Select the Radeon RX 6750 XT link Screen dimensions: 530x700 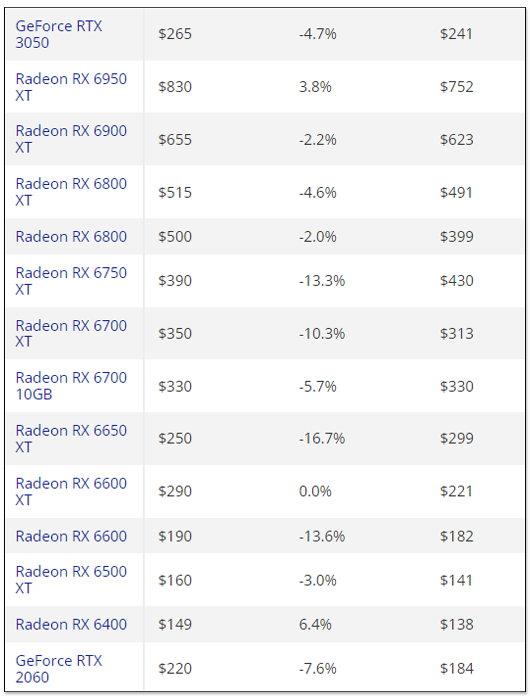(x=71, y=281)
